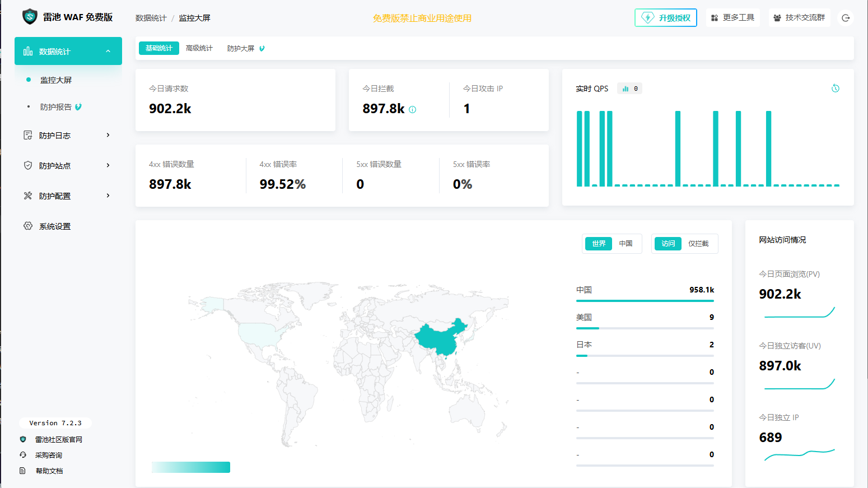868x488 pixels.
Task: Click the logout icon at top right
Action: pyautogui.click(x=846, y=18)
